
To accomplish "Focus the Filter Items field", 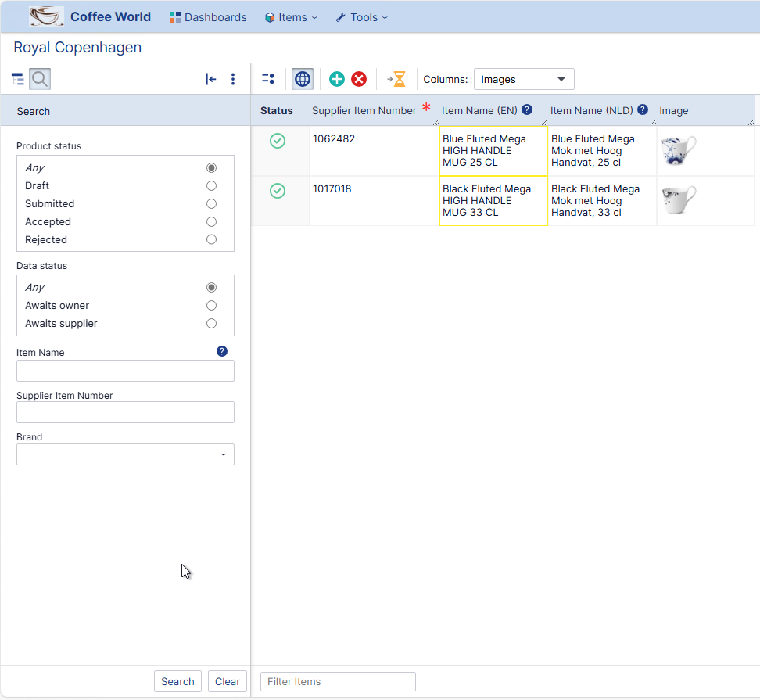I will [x=339, y=681].
